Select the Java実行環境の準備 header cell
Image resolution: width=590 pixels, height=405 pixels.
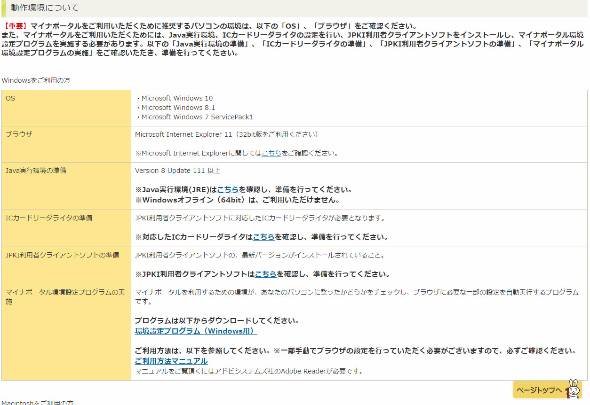click(66, 186)
